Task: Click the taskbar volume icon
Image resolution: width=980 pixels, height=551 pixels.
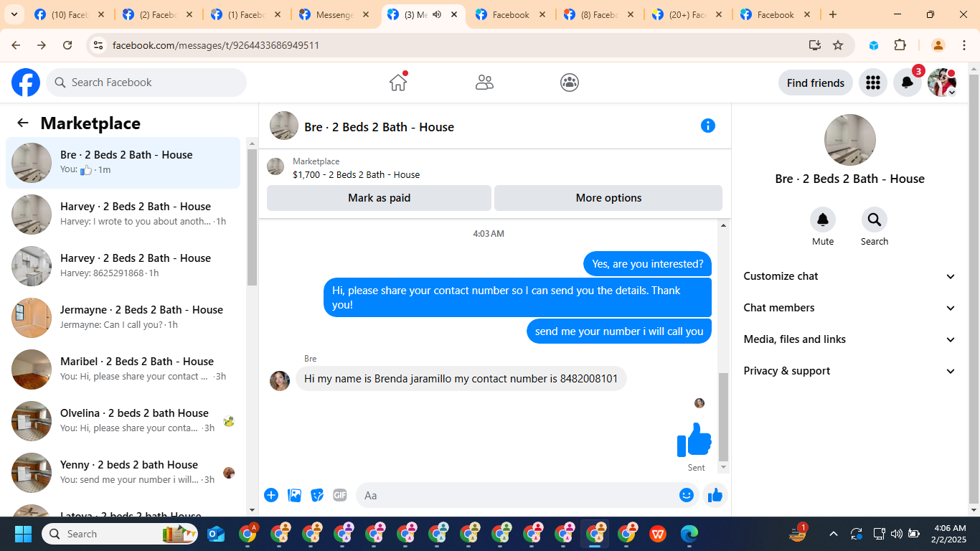Action: coord(897,534)
